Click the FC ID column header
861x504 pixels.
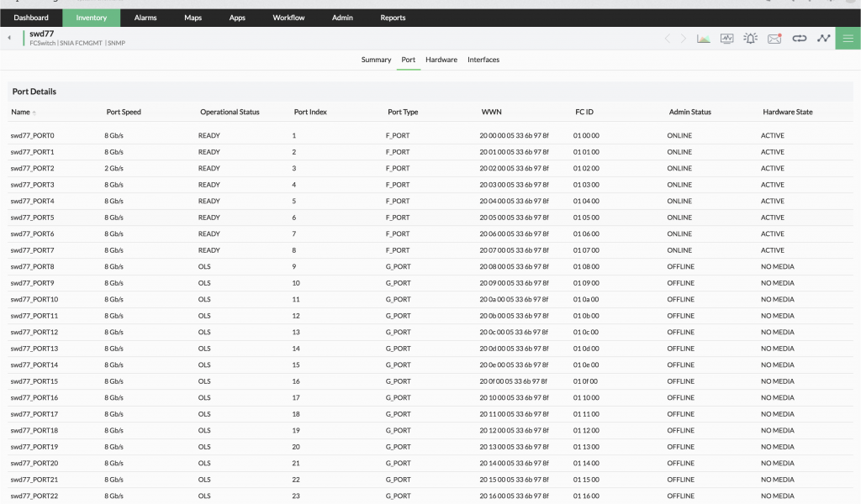tap(584, 112)
